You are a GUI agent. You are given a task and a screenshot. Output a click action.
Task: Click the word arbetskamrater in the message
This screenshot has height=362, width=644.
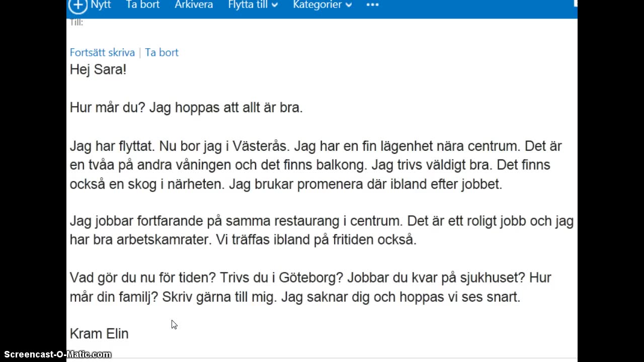(164, 240)
